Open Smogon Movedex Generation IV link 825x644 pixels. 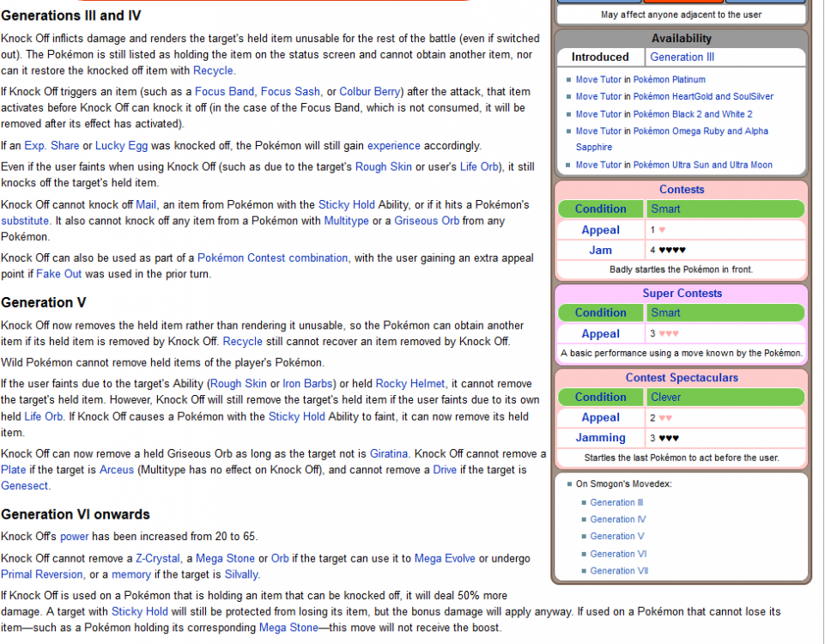(x=618, y=519)
